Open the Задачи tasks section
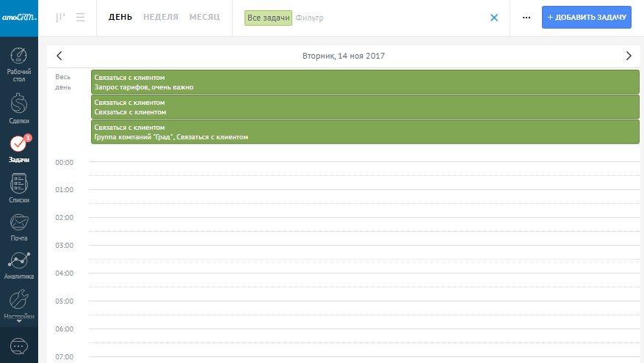The image size is (644, 363). tap(19, 146)
